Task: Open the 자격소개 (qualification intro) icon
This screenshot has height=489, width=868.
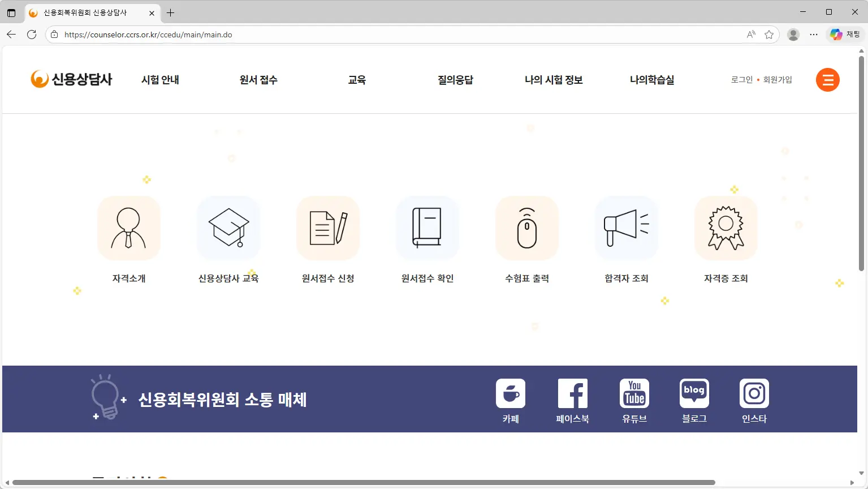Action: coord(129,228)
